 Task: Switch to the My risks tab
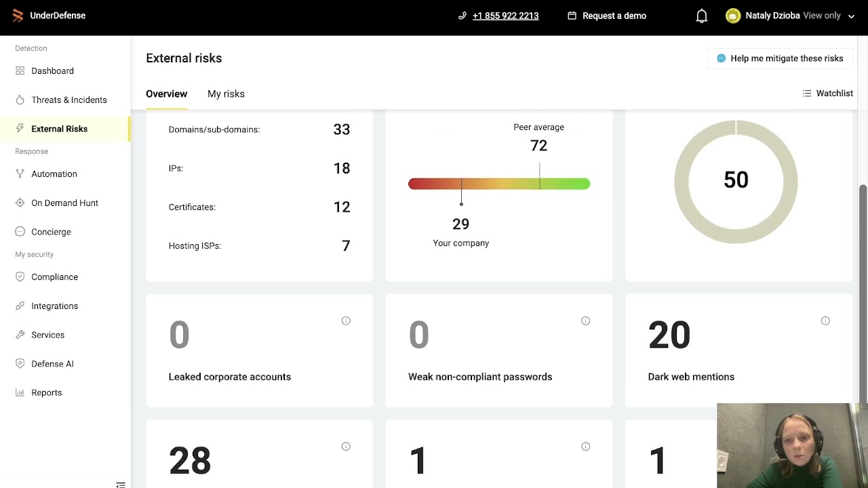click(x=226, y=94)
